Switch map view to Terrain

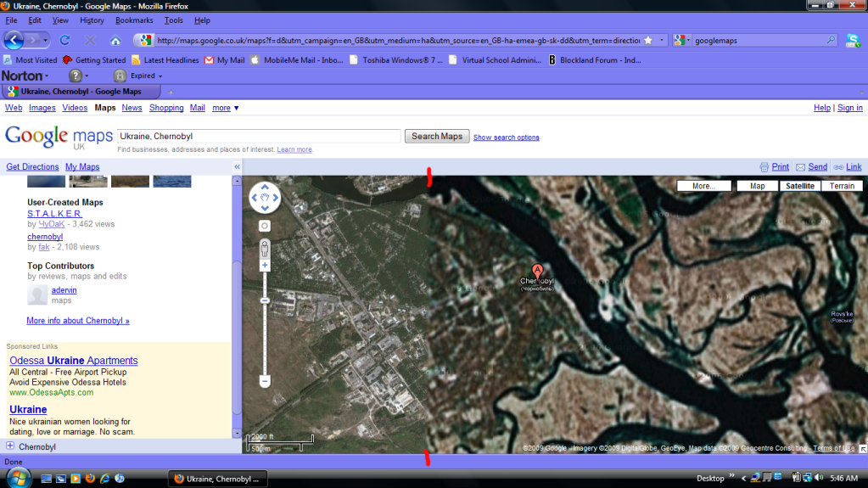842,186
